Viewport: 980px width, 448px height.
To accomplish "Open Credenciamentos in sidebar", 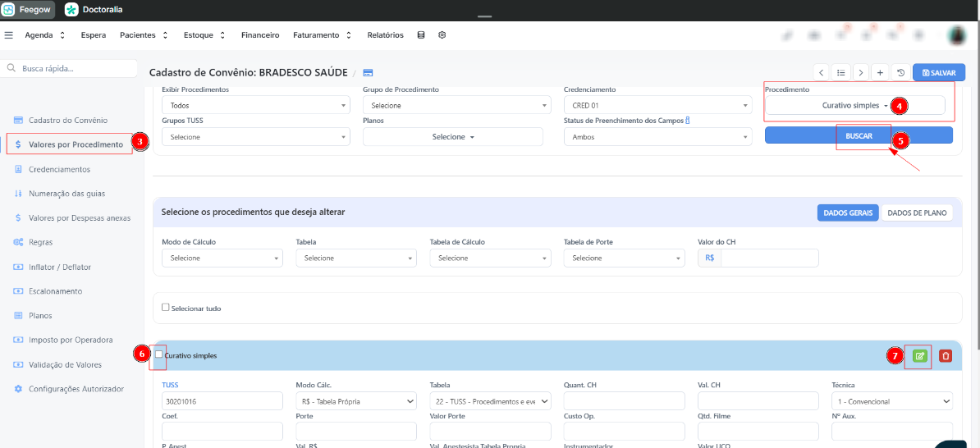I will pos(59,169).
